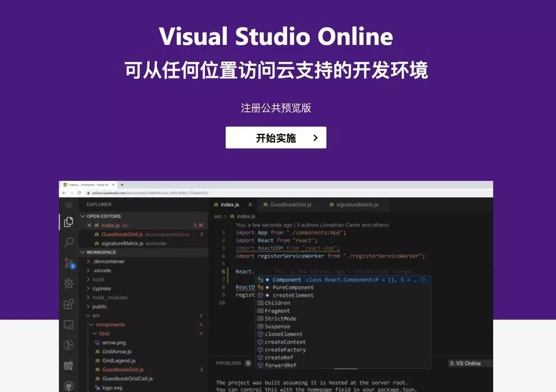Click the index.js breadcrumb segment
The height and width of the screenshot is (392, 556).
click(246, 216)
